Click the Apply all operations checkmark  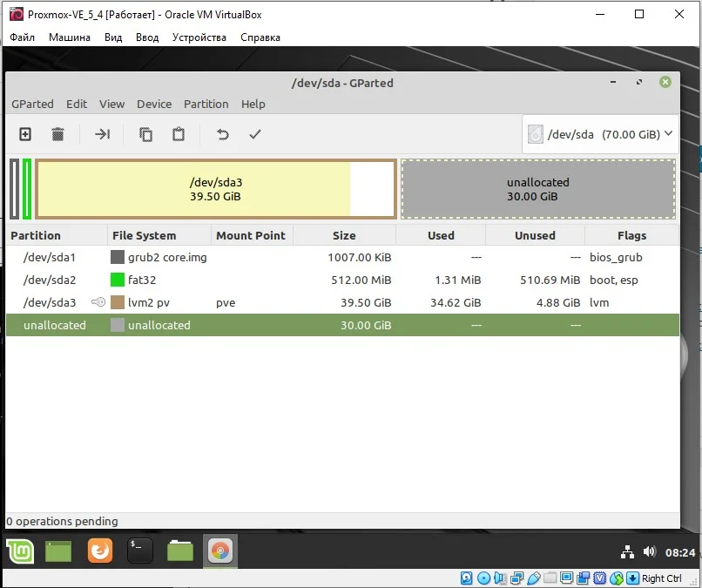(255, 134)
